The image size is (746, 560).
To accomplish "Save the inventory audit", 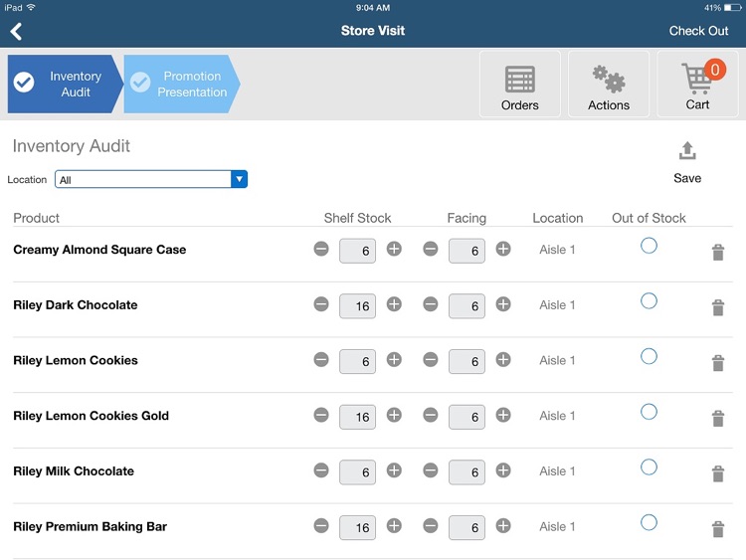I will tap(687, 162).
